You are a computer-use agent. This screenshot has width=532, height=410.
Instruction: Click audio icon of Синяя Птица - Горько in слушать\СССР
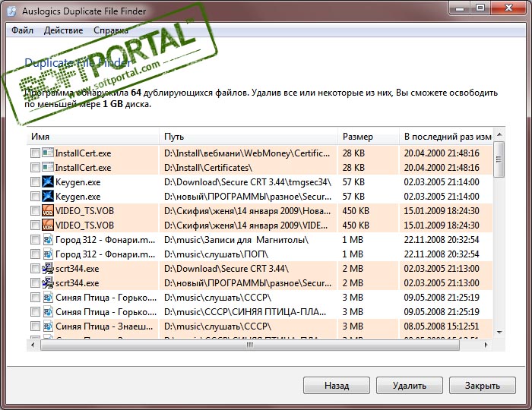(48, 297)
